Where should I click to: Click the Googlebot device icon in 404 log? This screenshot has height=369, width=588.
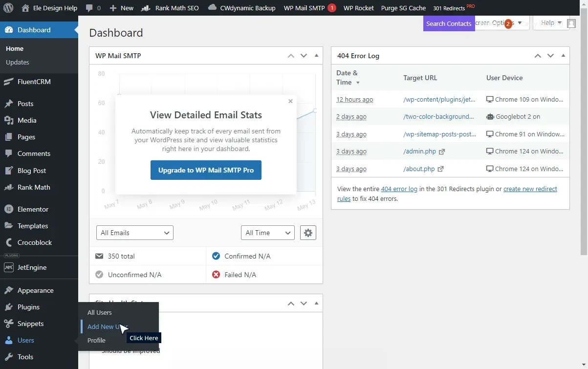click(490, 117)
